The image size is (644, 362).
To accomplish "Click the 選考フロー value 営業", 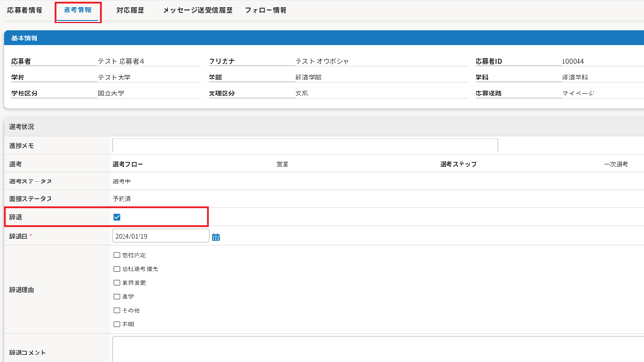I will (x=282, y=164).
